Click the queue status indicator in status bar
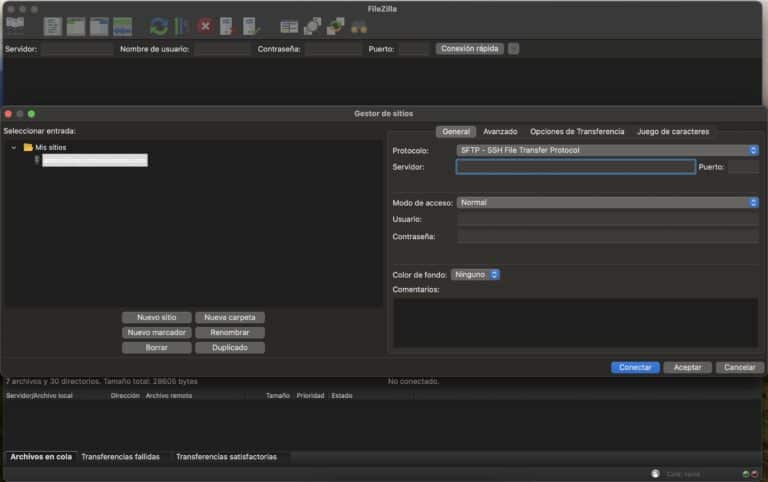 click(655, 473)
